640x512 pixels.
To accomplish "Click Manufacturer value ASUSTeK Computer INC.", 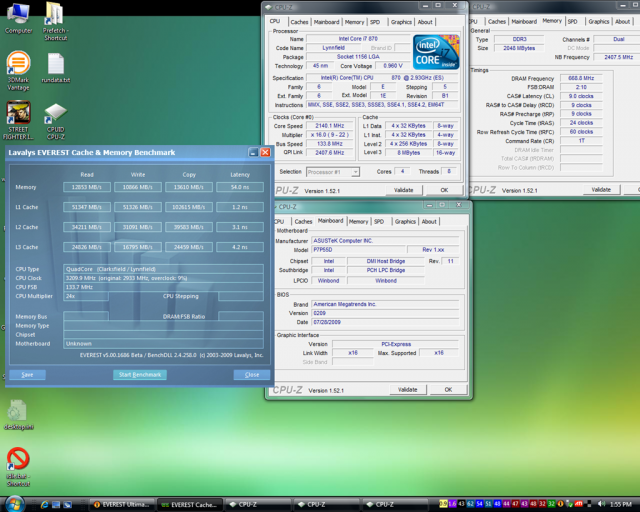I will pos(385,240).
